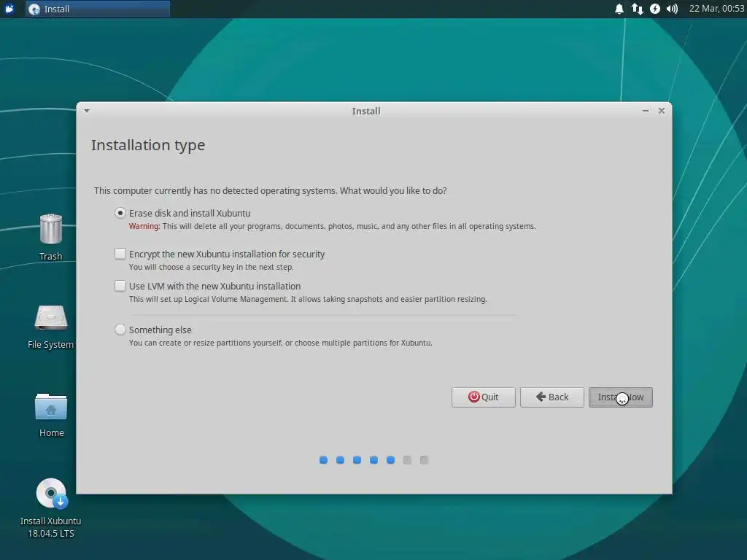Enable Encrypt the new Xubuntu installation

[x=120, y=254]
